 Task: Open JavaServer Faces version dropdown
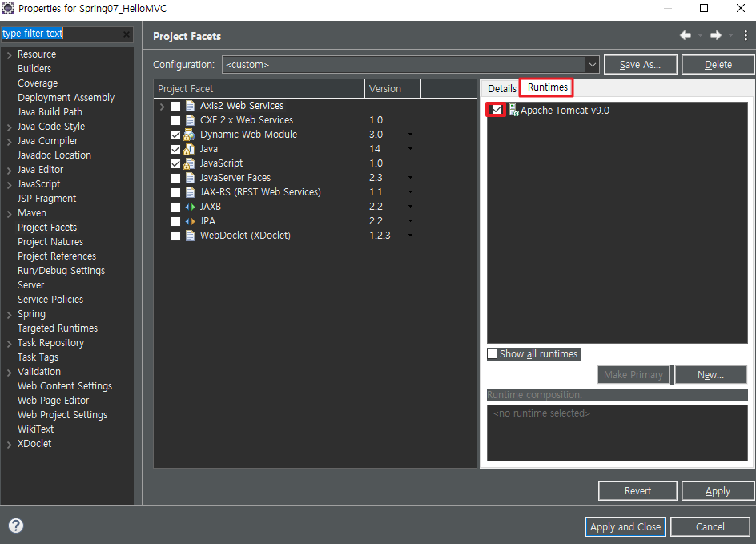[x=410, y=178]
